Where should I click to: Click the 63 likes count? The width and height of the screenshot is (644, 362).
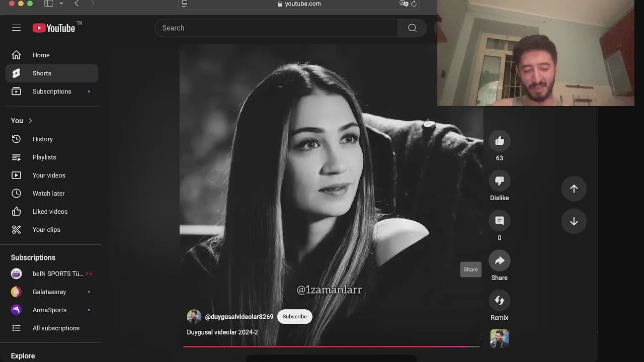tap(500, 158)
